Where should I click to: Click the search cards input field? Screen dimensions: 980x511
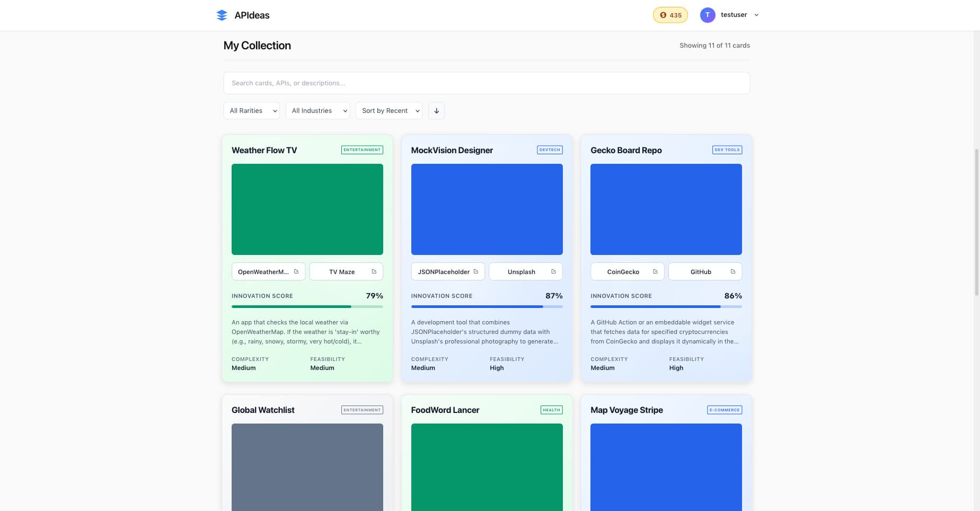click(x=486, y=83)
